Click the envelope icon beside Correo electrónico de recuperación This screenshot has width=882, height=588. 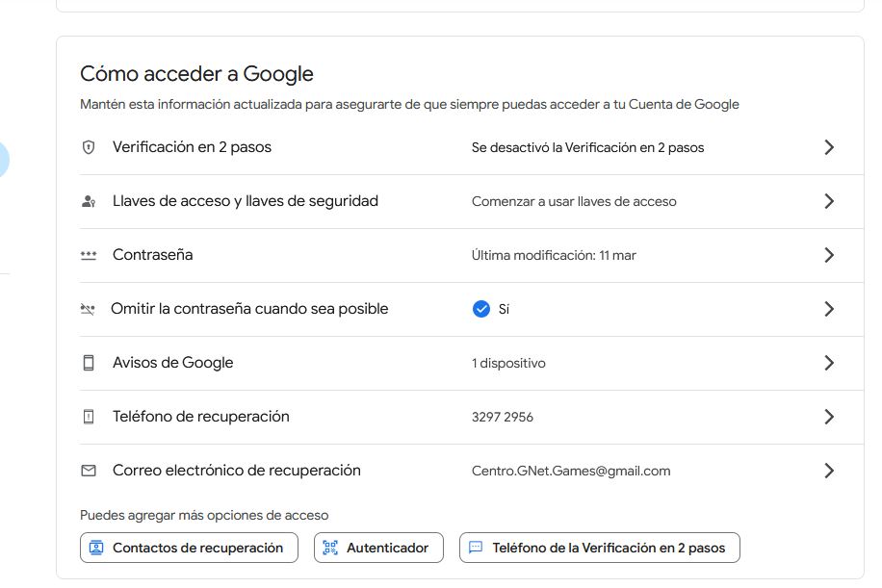89,471
